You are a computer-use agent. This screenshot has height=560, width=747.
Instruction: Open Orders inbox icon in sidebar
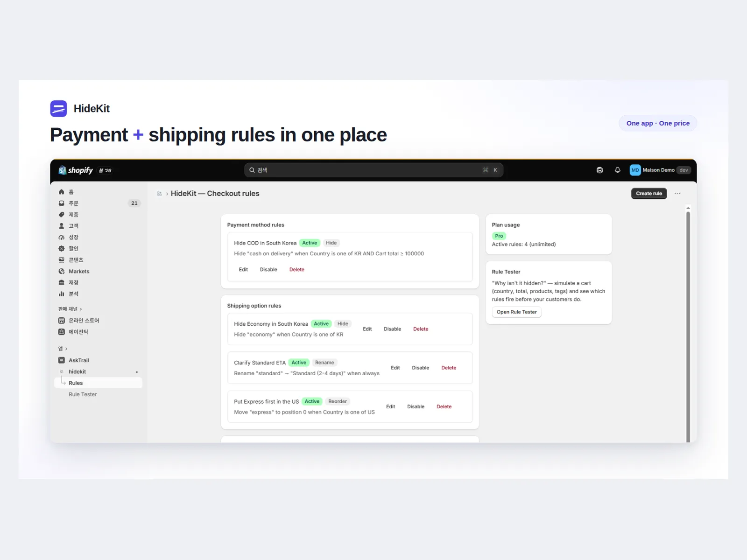click(61, 203)
